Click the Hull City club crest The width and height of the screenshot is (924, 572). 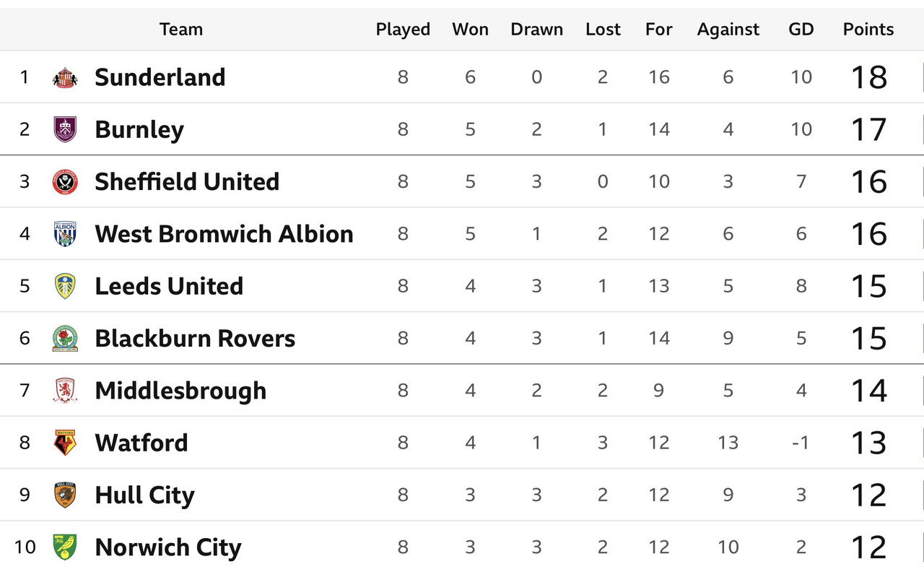(65, 495)
